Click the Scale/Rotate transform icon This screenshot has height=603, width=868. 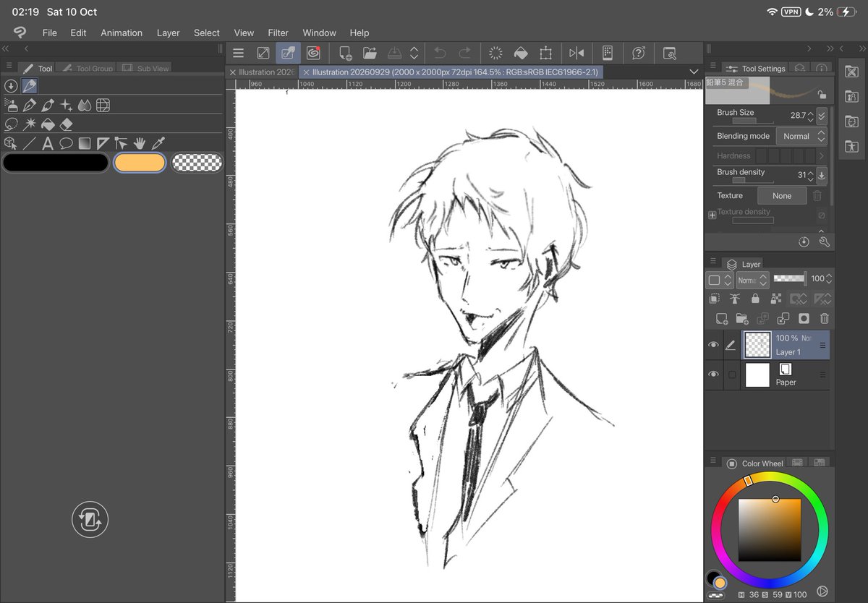tap(546, 53)
